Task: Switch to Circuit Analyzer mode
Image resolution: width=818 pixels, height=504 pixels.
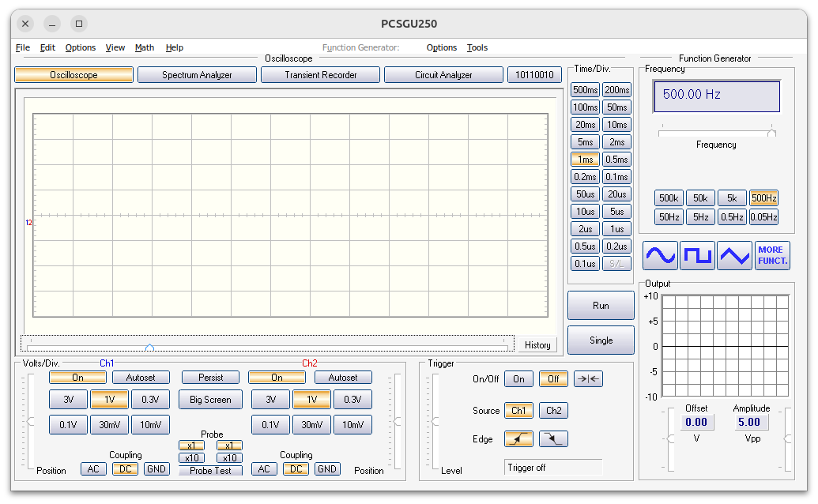Action: 443,74
